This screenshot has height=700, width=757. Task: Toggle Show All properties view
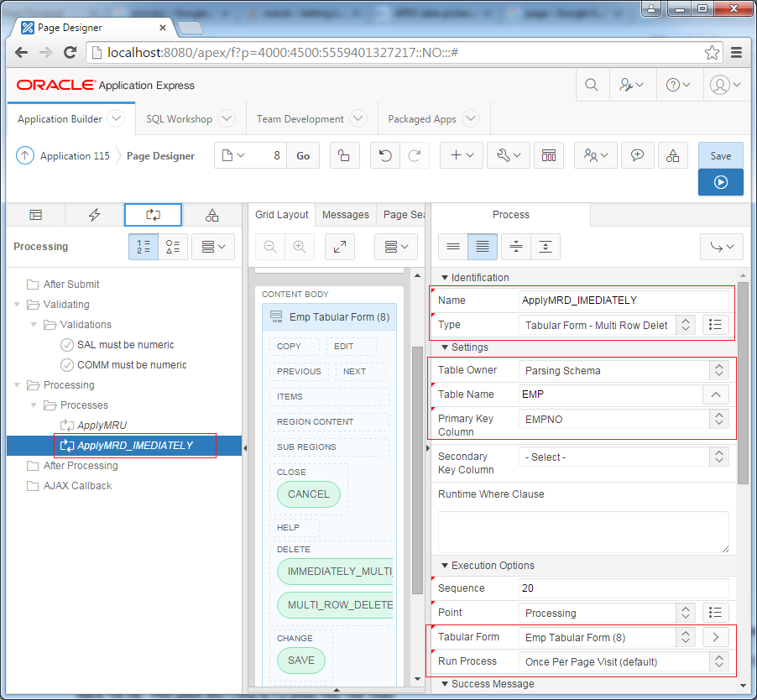click(483, 247)
